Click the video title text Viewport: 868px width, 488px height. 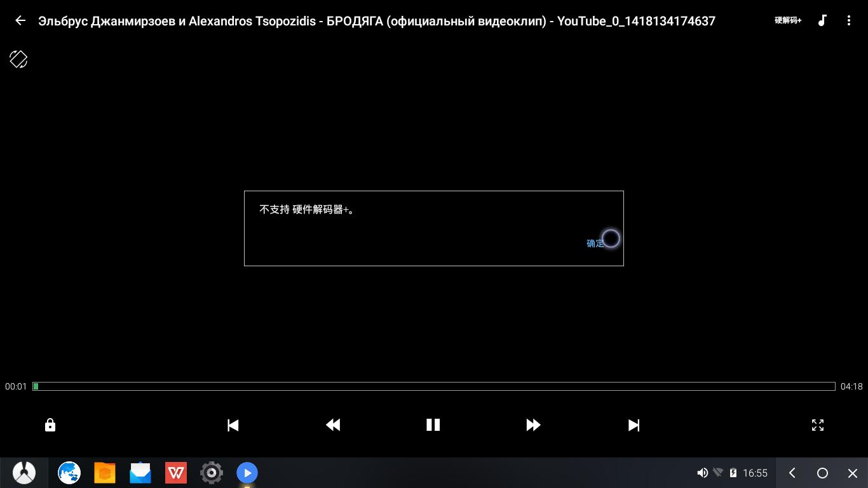(x=377, y=21)
